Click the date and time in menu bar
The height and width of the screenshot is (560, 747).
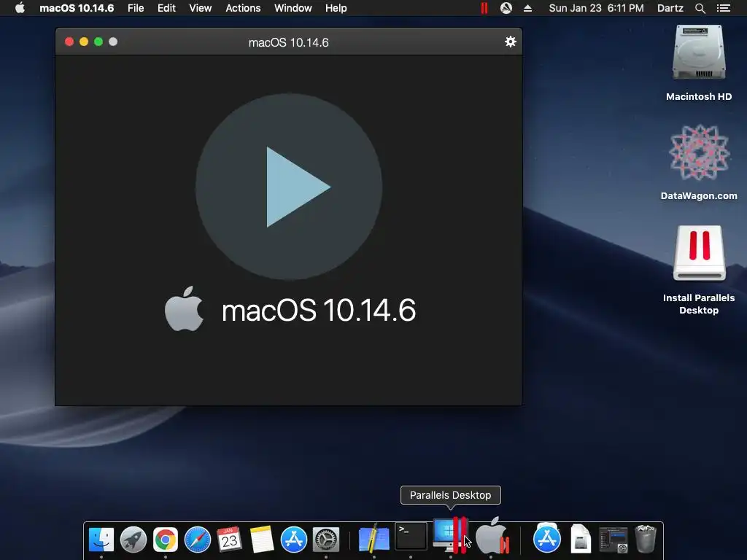pos(596,8)
